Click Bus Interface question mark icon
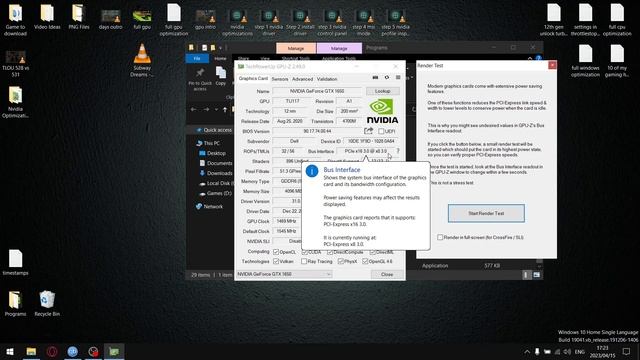The width and height of the screenshot is (640, 360). tap(398, 151)
